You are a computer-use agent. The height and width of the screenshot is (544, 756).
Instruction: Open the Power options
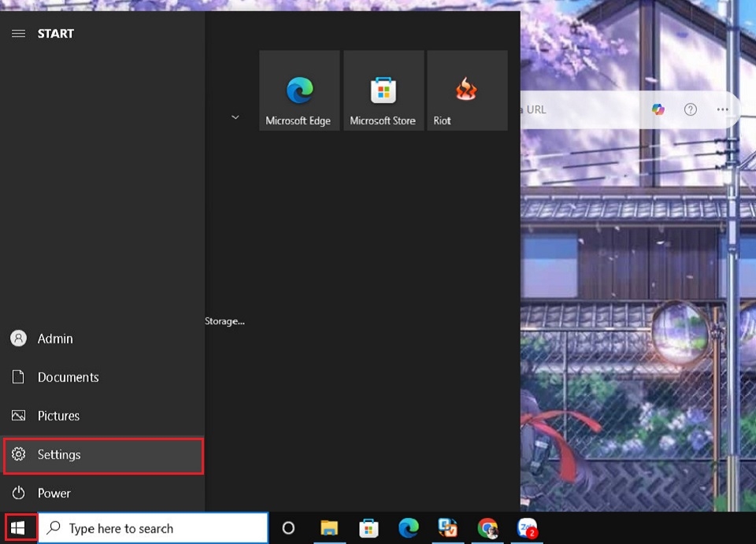pyautogui.click(x=102, y=493)
